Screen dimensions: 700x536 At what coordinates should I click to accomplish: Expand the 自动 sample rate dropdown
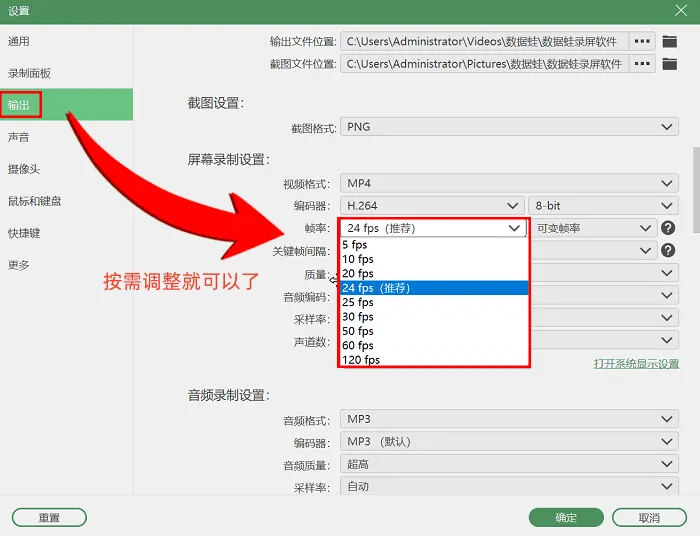click(x=509, y=486)
